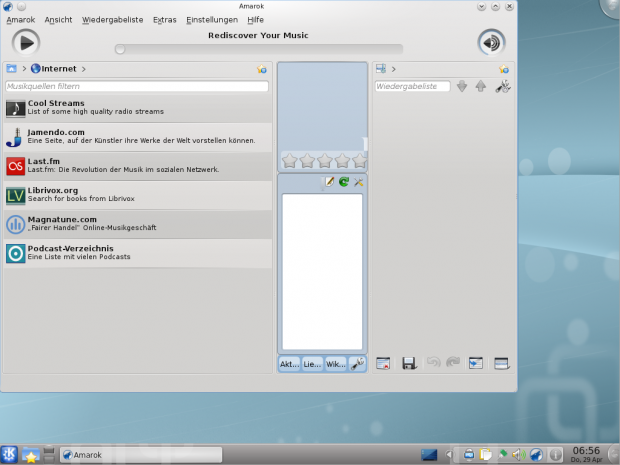Expand hidden tray icons arrow
The image size is (620, 465).
(x=448, y=455)
